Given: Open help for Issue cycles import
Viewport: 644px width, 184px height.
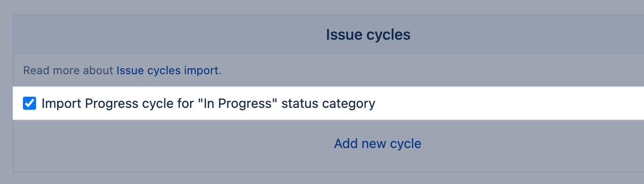Looking at the screenshot, I should tap(168, 71).
